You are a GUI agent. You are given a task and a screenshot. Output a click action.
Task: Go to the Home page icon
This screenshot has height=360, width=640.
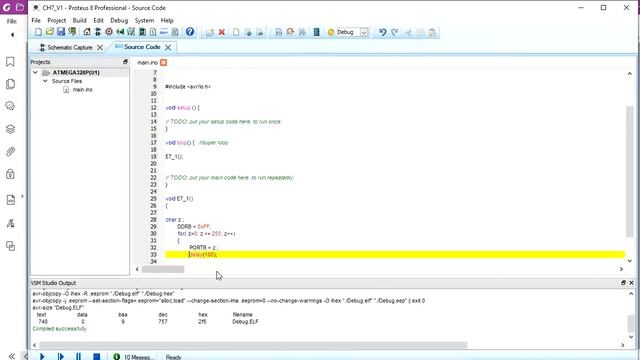[x=87, y=32]
